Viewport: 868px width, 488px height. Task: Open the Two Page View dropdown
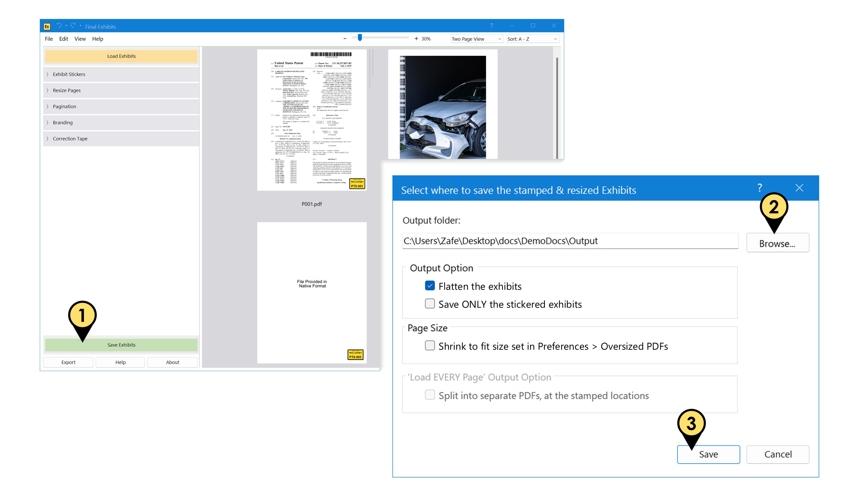pyautogui.click(x=477, y=39)
